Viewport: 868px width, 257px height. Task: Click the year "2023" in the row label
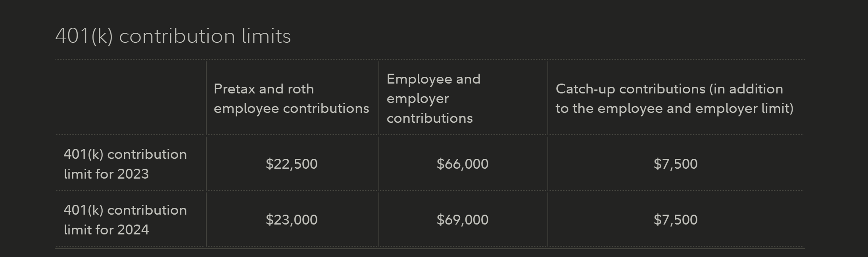(x=133, y=174)
